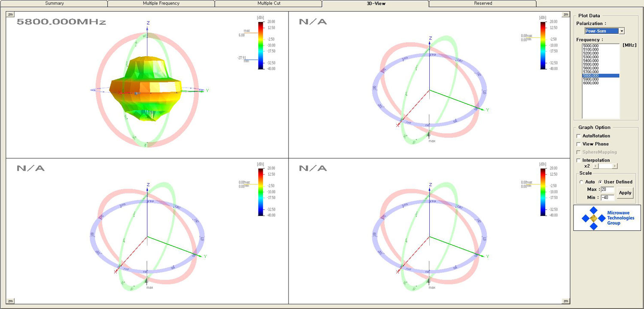Enable the View Phone checkbox
Viewport: 644px width, 309px height.
point(579,144)
